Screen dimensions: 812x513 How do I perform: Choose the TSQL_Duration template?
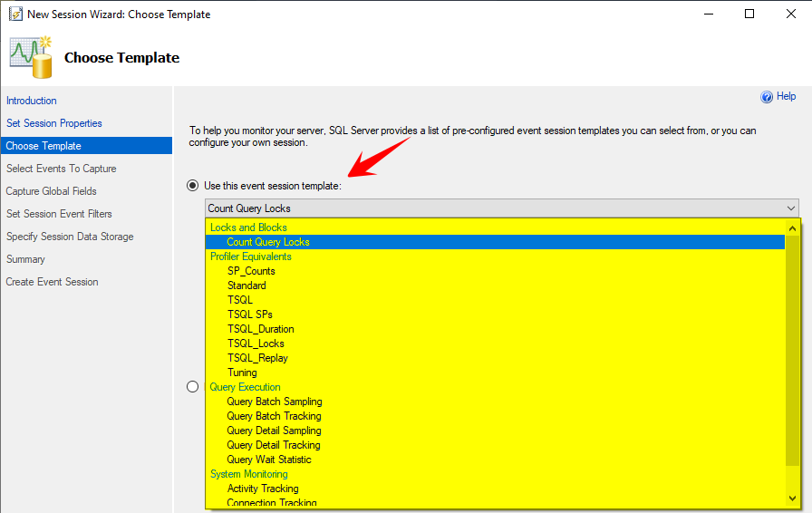(x=260, y=329)
